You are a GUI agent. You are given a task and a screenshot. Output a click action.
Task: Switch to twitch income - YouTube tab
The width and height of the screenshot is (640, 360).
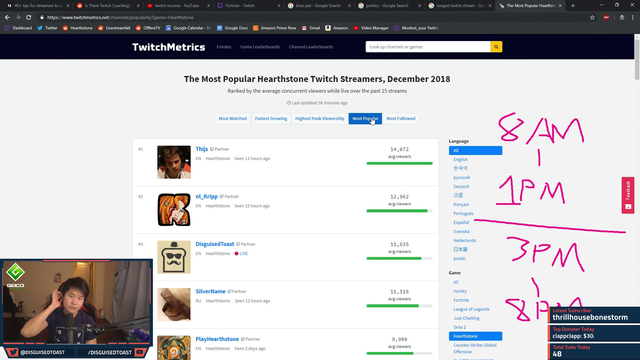[178, 6]
